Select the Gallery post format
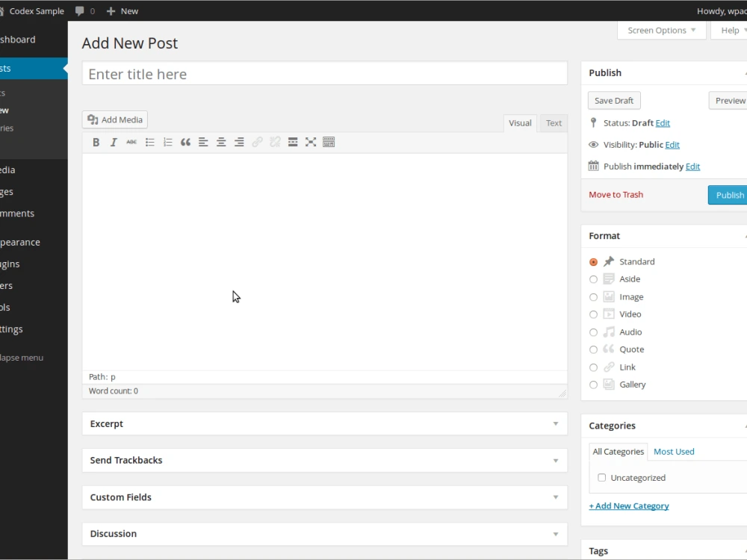This screenshot has width=747, height=560. [593, 385]
